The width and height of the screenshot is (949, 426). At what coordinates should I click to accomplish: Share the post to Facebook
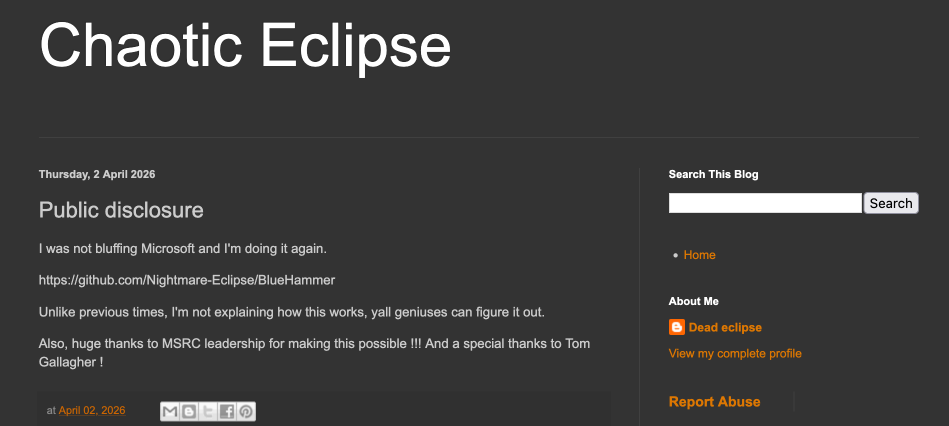[227, 411]
